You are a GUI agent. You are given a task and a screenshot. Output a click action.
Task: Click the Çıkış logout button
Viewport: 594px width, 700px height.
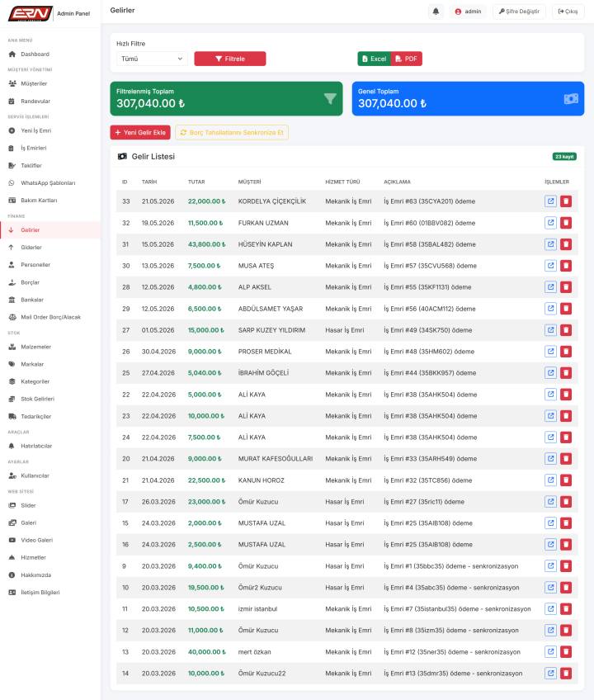568,12
